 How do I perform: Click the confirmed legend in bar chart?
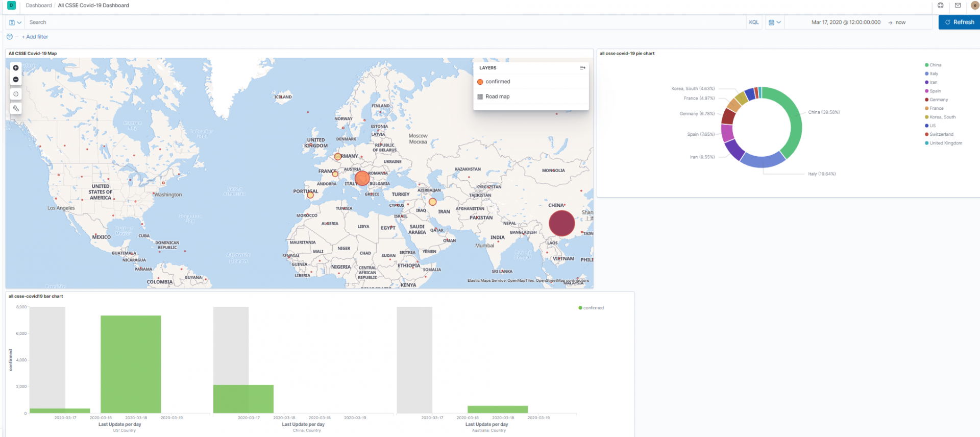point(591,308)
